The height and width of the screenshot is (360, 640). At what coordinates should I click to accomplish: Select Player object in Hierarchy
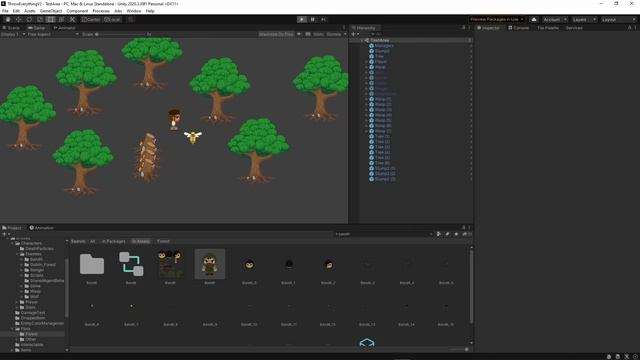tap(380, 62)
